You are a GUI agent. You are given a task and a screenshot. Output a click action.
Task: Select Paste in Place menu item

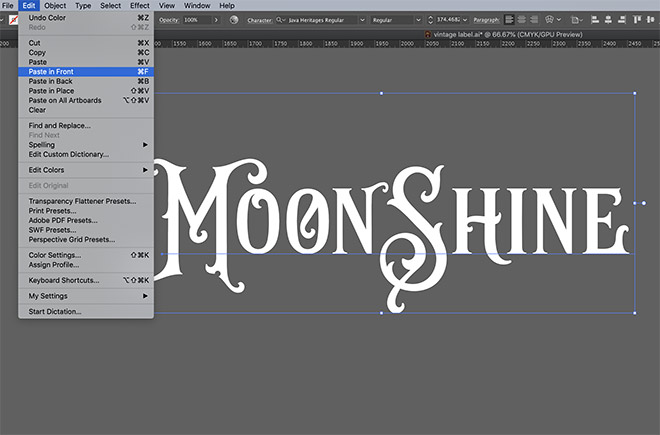(51, 91)
